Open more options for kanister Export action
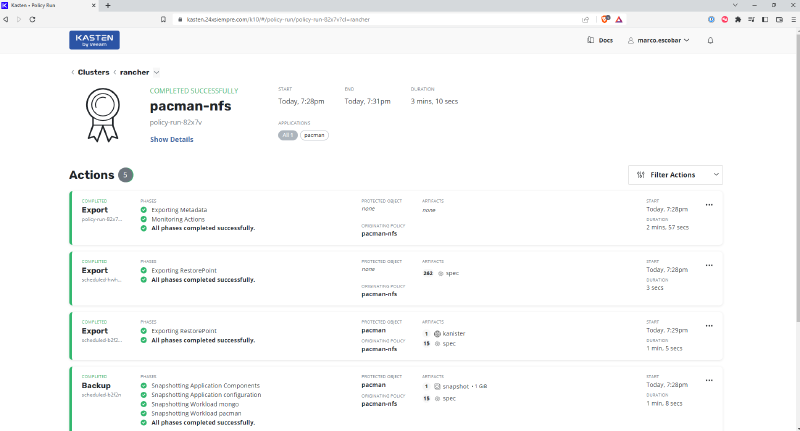 pos(709,326)
